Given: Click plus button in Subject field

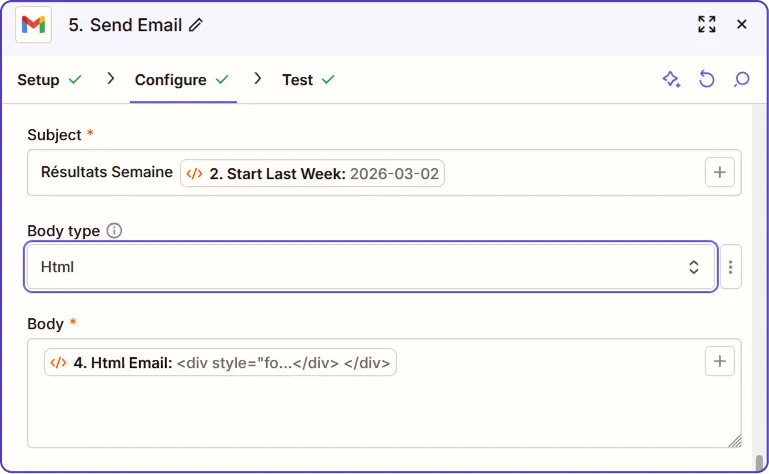Looking at the screenshot, I should (720, 172).
